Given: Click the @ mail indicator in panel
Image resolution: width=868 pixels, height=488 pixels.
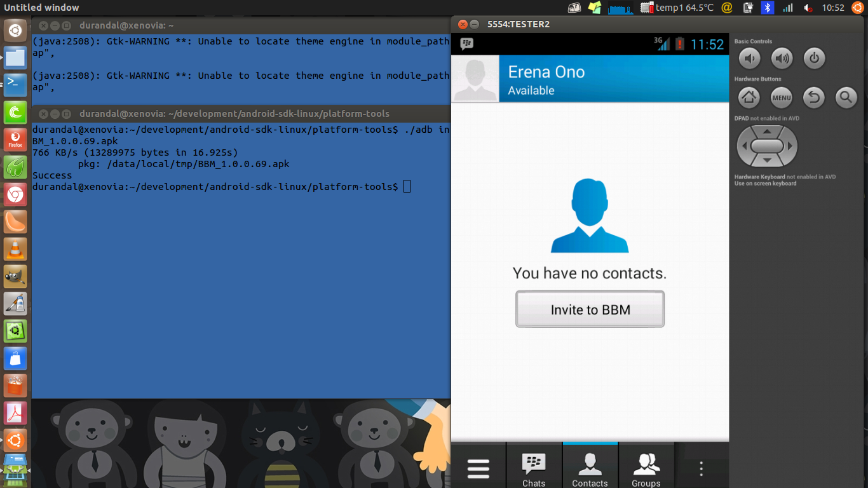Looking at the screenshot, I should point(728,8).
